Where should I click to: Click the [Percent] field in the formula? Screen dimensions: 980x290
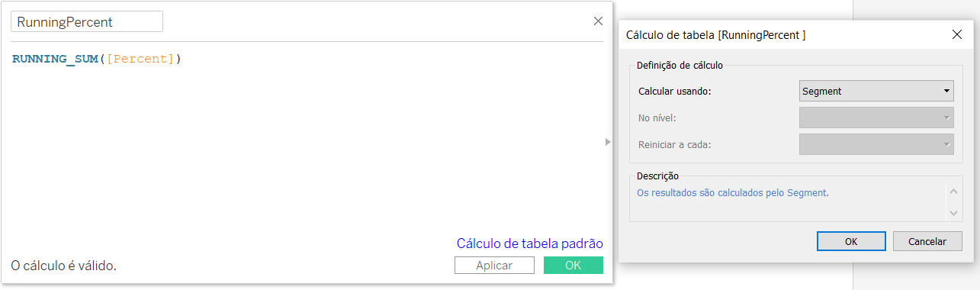(x=140, y=59)
